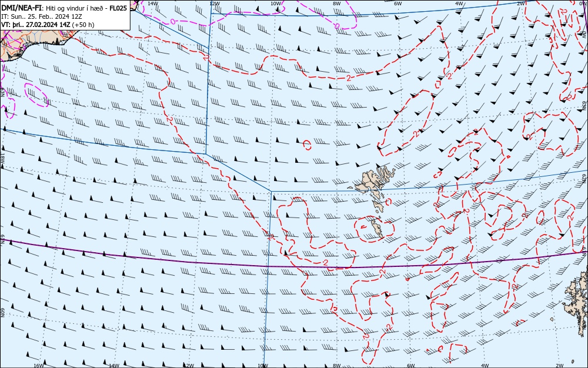Click the '8W' longitude label along the bottom edge
Screen dimensions: 588x368
point(337,366)
